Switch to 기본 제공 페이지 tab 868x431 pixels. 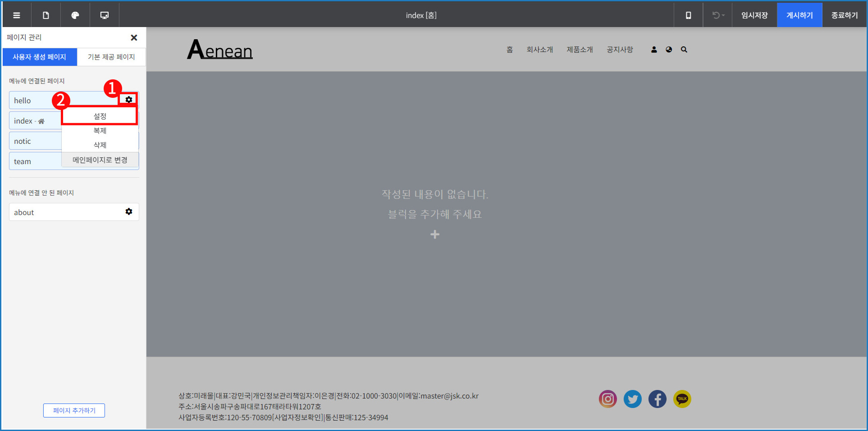pyautogui.click(x=111, y=57)
